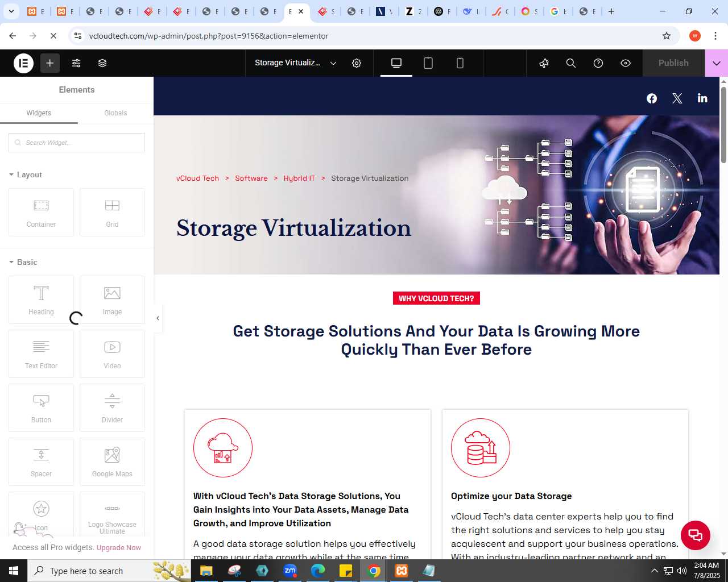Open the What's New megaphone icon
728x582 pixels.
pos(544,63)
